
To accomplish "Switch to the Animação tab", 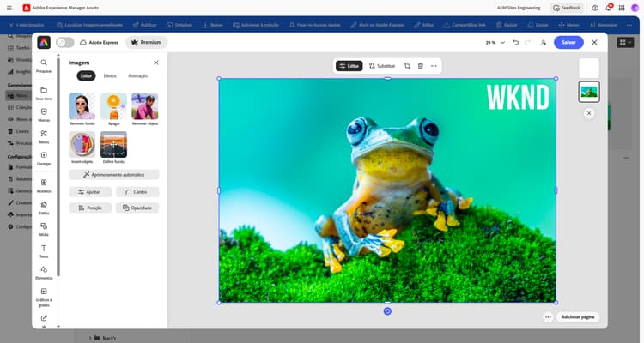I will pyautogui.click(x=137, y=76).
